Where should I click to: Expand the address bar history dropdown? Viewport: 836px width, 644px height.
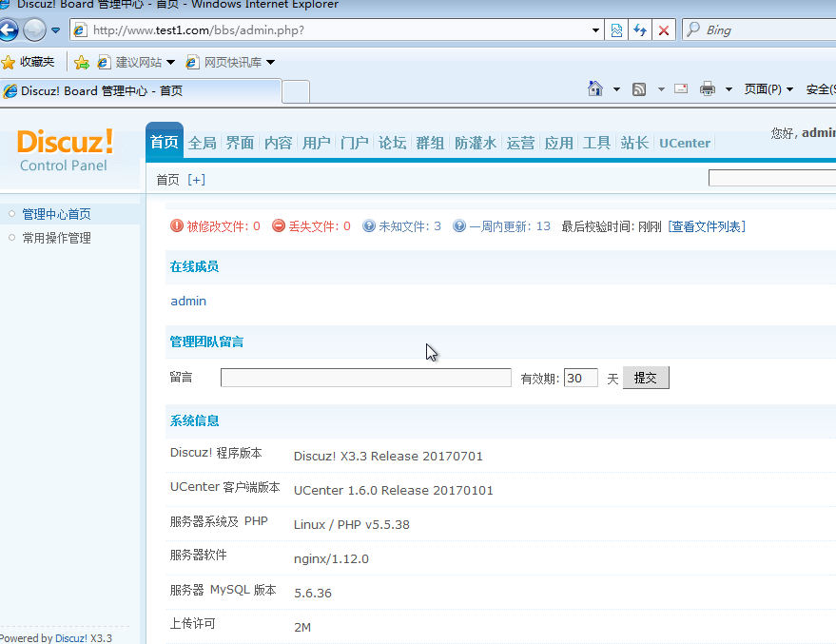[596, 30]
